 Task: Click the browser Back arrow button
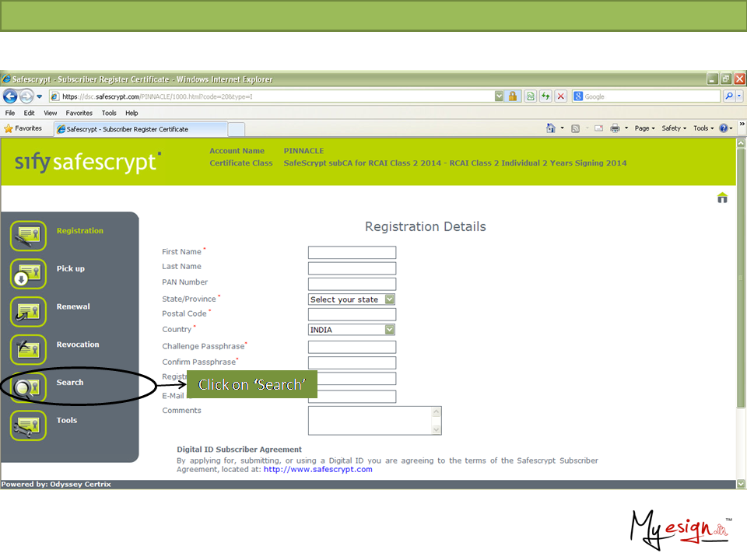pyautogui.click(x=11, y=96)
